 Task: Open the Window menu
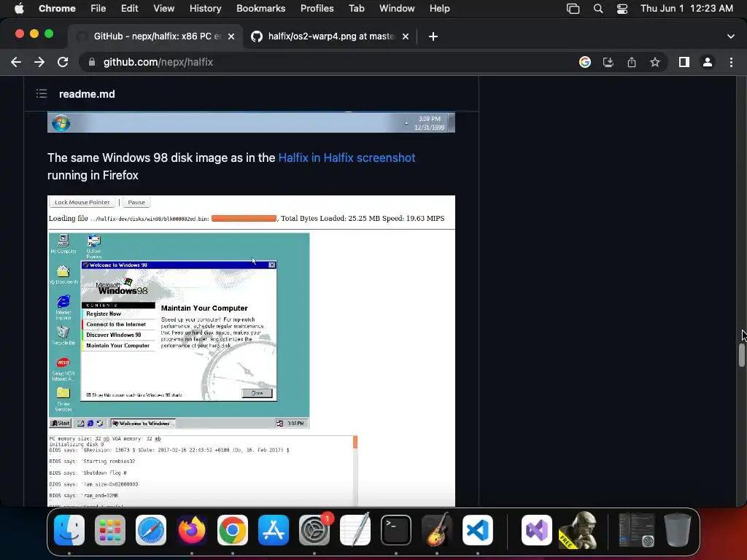(x=397, y=9)
